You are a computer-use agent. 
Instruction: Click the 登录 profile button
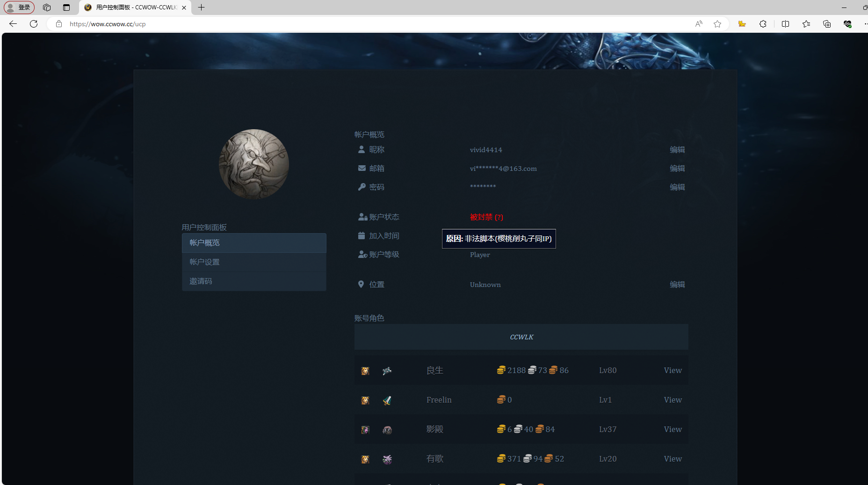click(19, 7)
